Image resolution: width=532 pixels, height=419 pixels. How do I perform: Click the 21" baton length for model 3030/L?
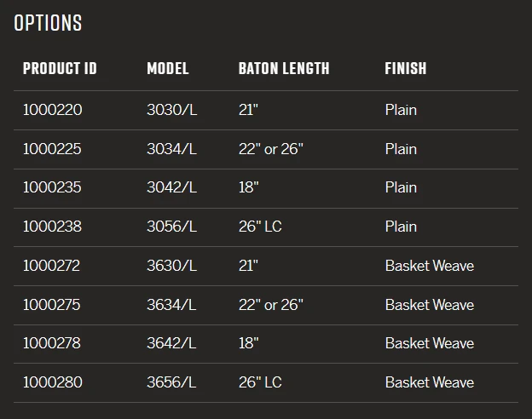point(248,110)
